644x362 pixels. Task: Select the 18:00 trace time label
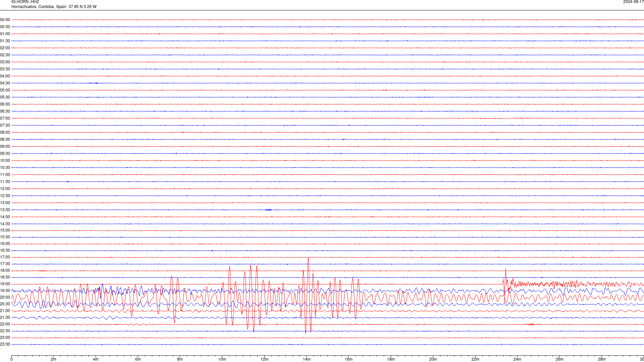pyautogui.click(x=5, y=270)
